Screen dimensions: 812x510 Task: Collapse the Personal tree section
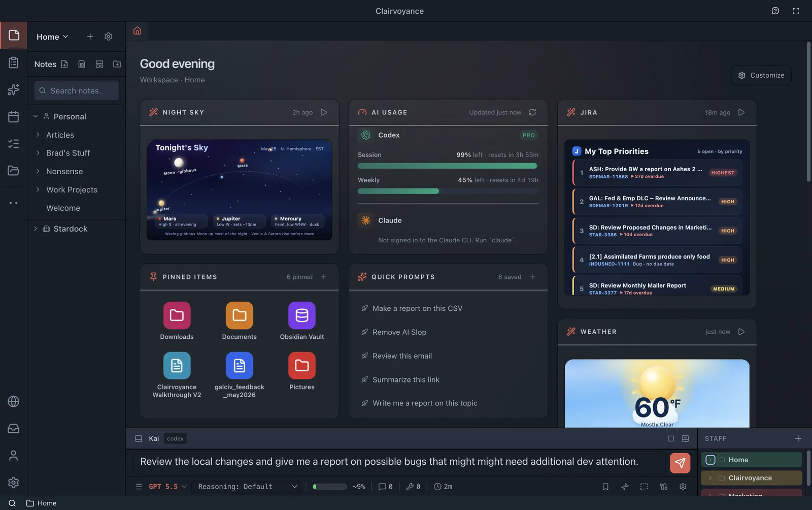pyautogui.click(x=36, y=116)
